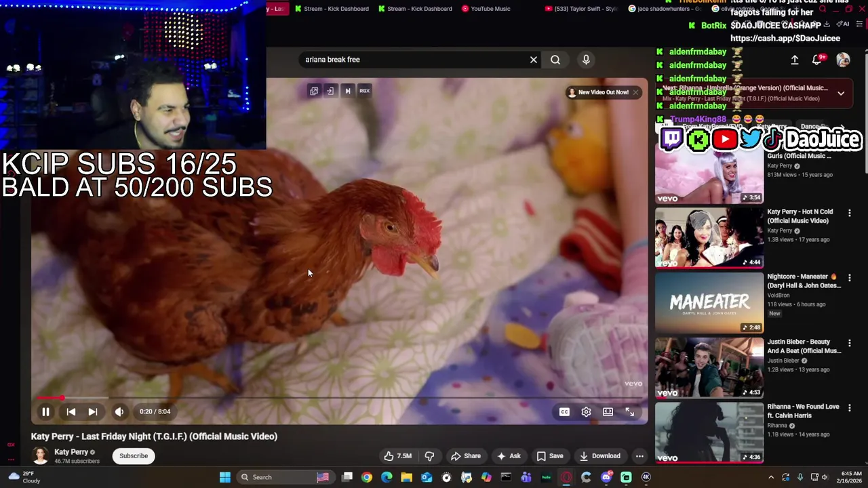Open the Windows Start menu
This screenshot has width=868, height=488.
[x=224, y=477]
